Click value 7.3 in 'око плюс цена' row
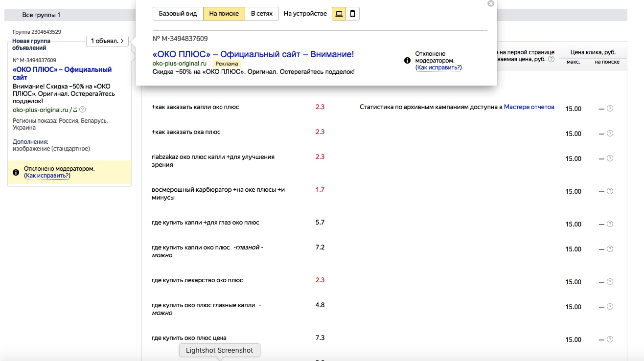 [x=320, y=338]
